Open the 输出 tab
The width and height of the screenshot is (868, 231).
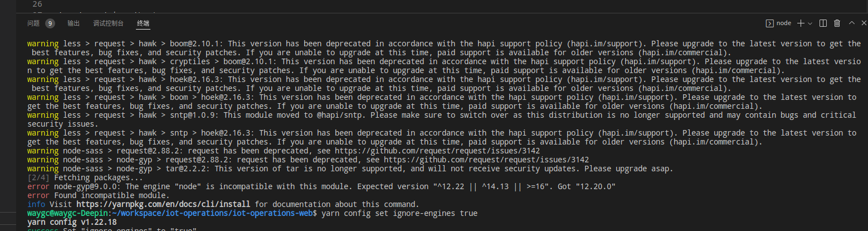coord(74,23)
